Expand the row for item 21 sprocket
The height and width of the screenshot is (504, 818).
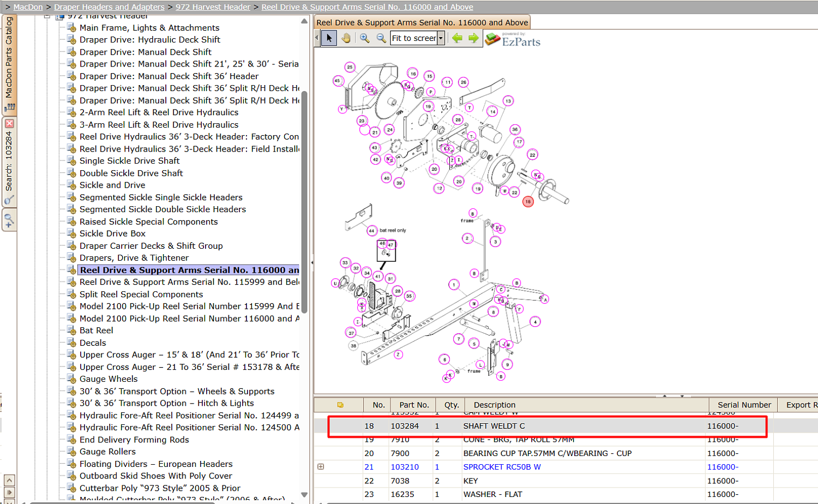click(321, 467)
